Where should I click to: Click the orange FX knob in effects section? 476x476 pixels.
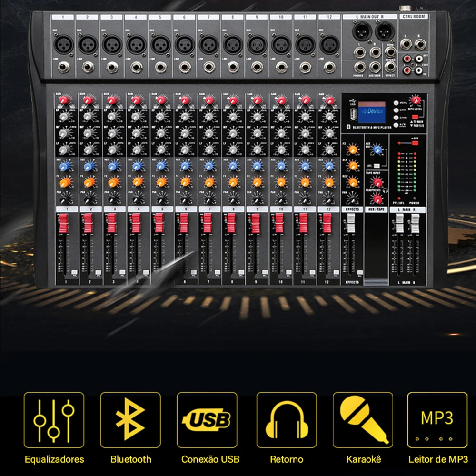(353, 149)
